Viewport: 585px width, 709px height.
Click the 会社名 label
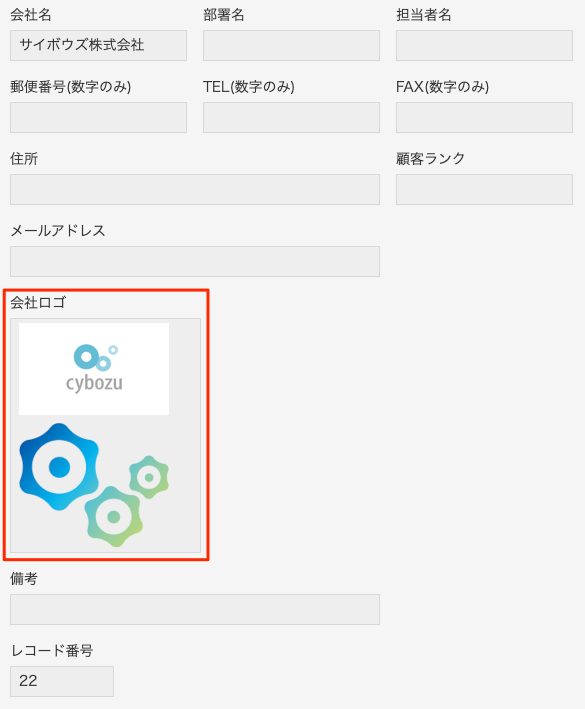pyautogui.click(x=31, y=15)
